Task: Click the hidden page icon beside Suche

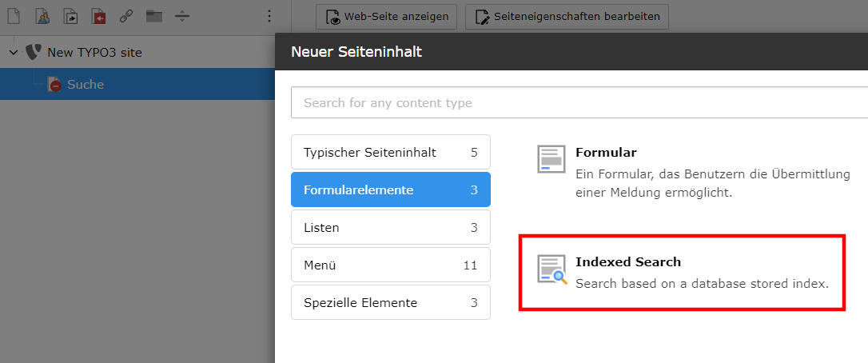Action: (x=54, y=84)
